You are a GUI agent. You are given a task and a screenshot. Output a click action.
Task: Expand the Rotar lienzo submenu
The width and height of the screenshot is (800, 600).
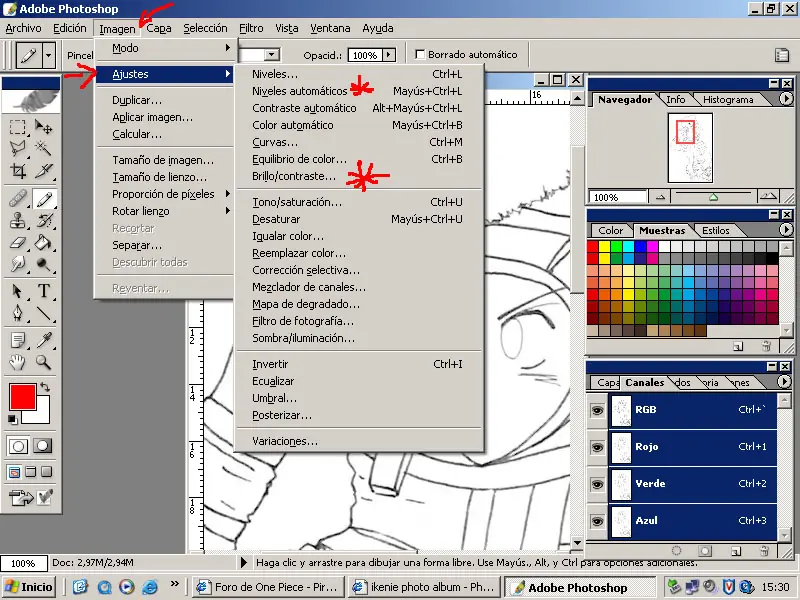[x=166, y=211]
